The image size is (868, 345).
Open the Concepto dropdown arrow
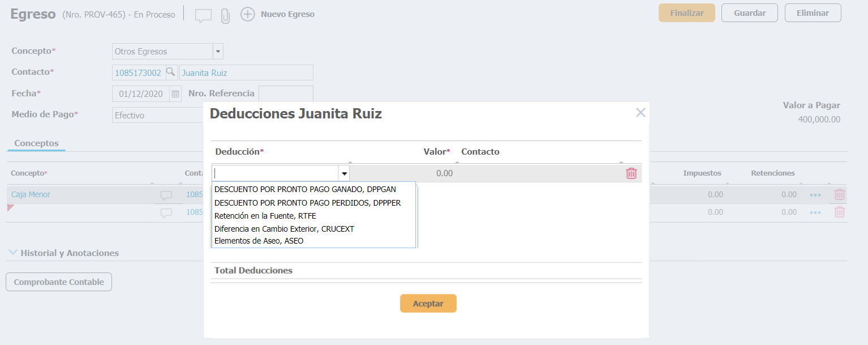click(x=218, y=52)
